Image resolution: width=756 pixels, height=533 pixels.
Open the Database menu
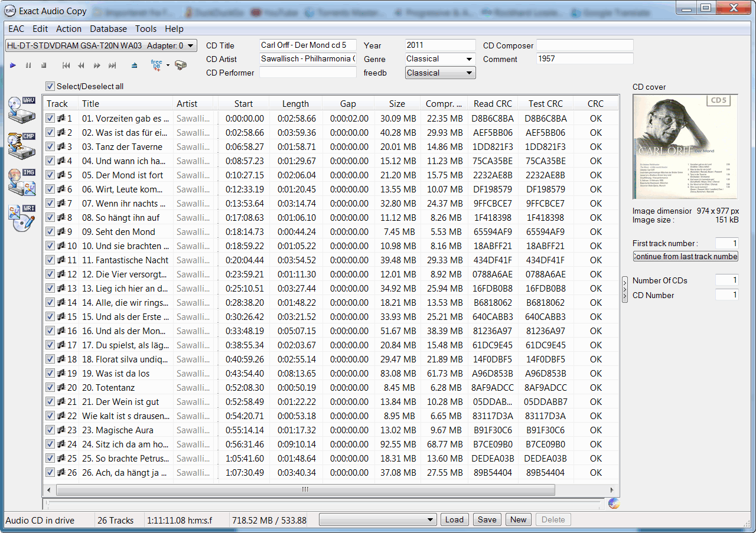[108, 29]
